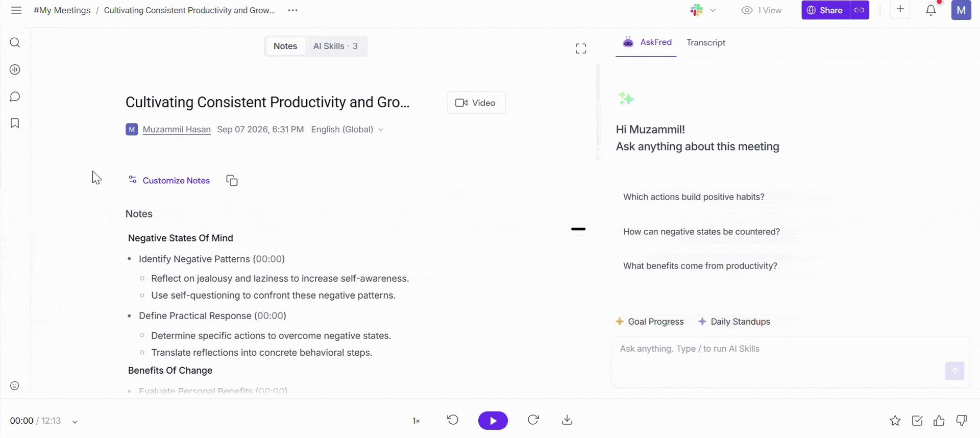Open the comments icon in left sidebar
The height and width of the screenshot is (438, 980).
(15, 96)
